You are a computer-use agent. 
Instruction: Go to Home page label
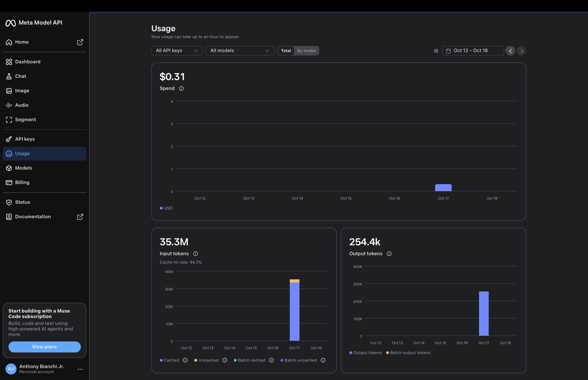click(x=22, y=42)
